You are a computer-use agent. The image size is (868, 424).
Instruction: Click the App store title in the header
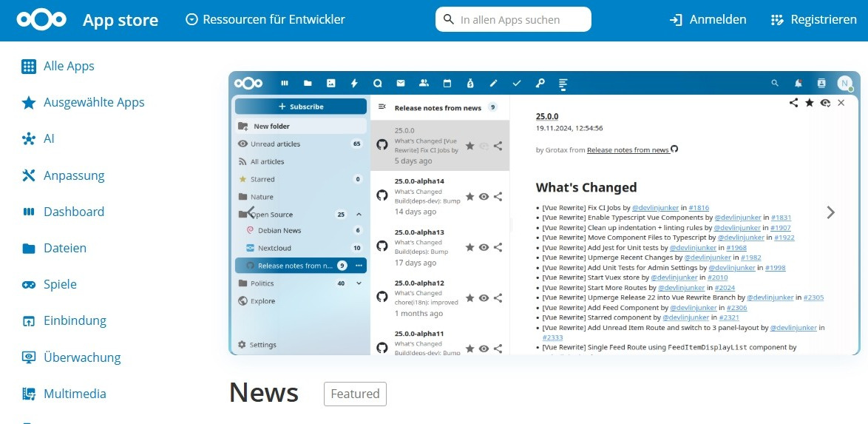pos(121,20)
